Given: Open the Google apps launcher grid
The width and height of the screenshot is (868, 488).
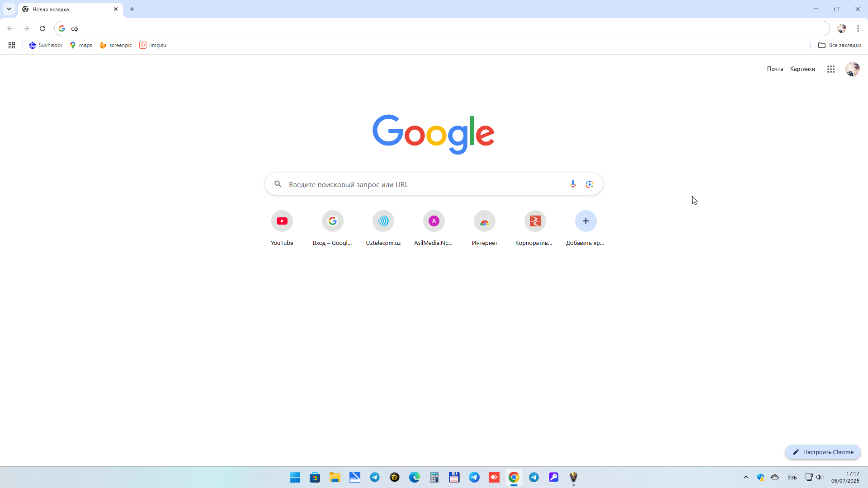Looking at the screenshot, I should (831, 69).
